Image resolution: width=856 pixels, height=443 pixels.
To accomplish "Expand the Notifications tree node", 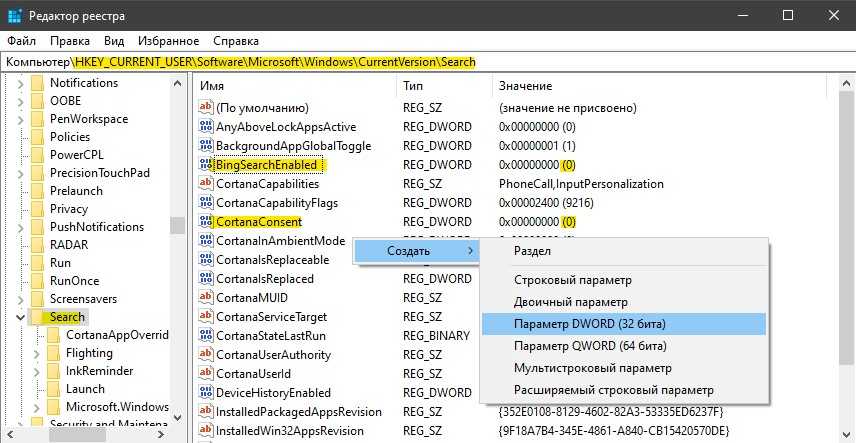I will click(20, 83).
